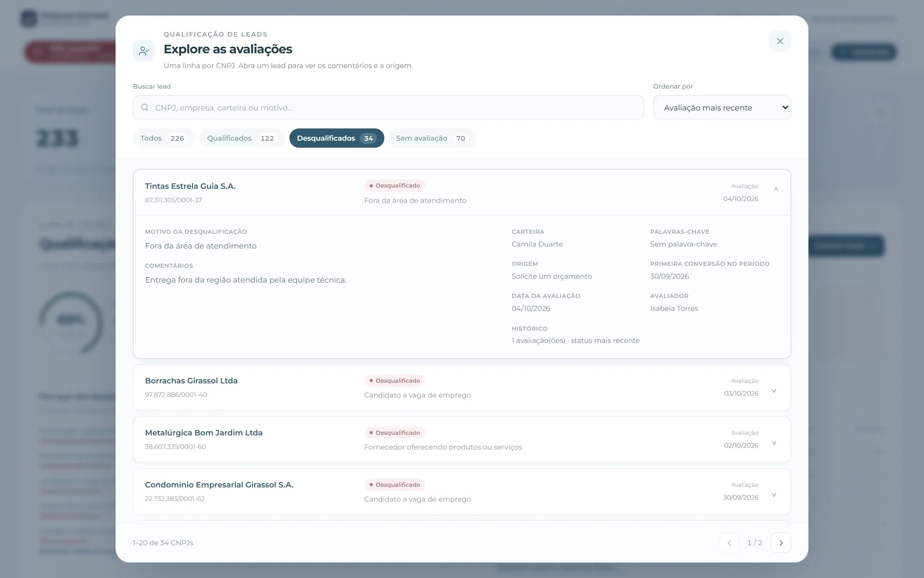
Task: Click the 1 / 2 page indicator
Action: coord(755,543)
